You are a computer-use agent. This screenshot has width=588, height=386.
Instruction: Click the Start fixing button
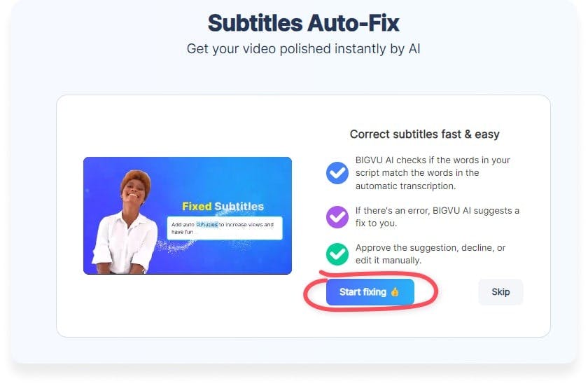pyautogui.click(x=370, y=292)
